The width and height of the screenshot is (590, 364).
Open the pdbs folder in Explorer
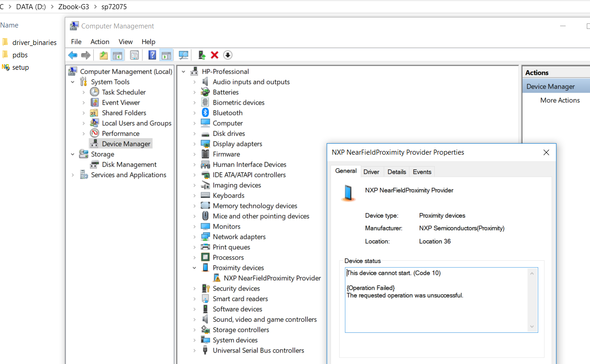point(20,55)
